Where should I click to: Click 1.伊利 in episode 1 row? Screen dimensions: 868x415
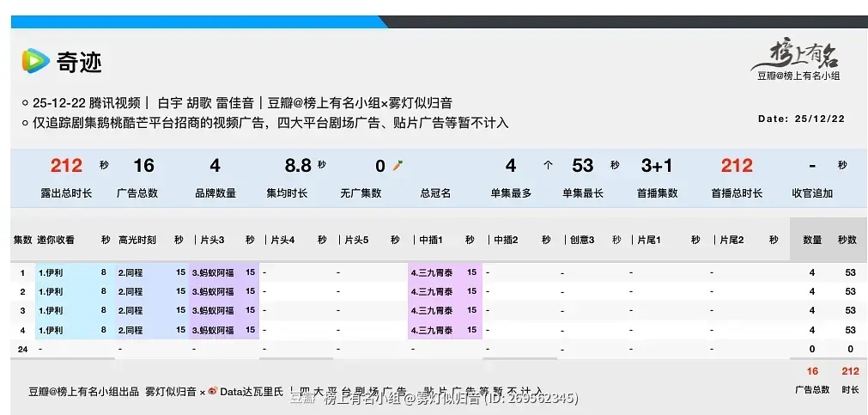tap(51, 272)
